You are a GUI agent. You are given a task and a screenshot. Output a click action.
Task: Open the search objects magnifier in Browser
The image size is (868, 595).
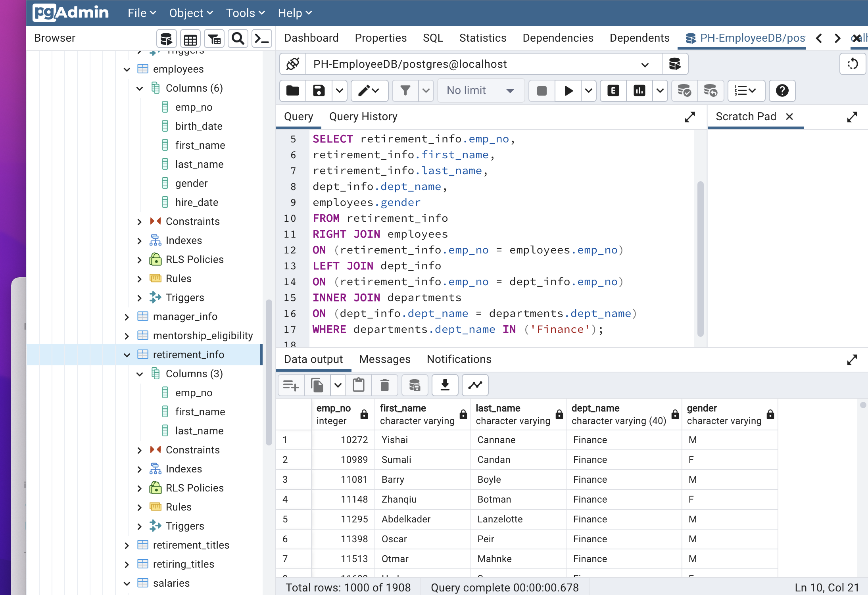coord(238,38)
